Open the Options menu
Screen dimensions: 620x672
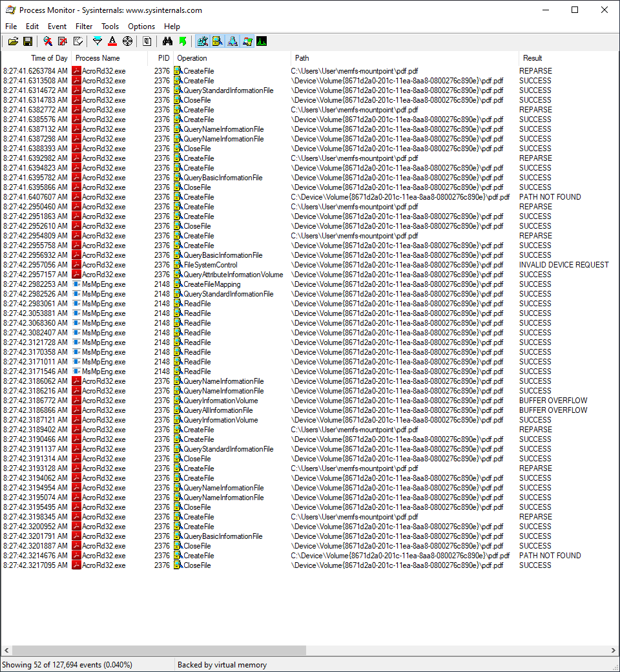(x=141, y=26)
